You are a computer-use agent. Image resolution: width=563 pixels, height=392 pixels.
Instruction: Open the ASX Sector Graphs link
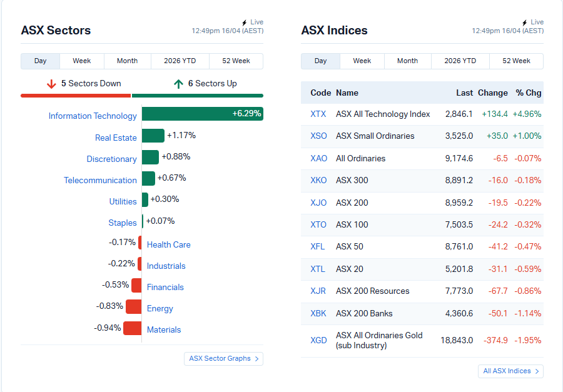point(223,359)
